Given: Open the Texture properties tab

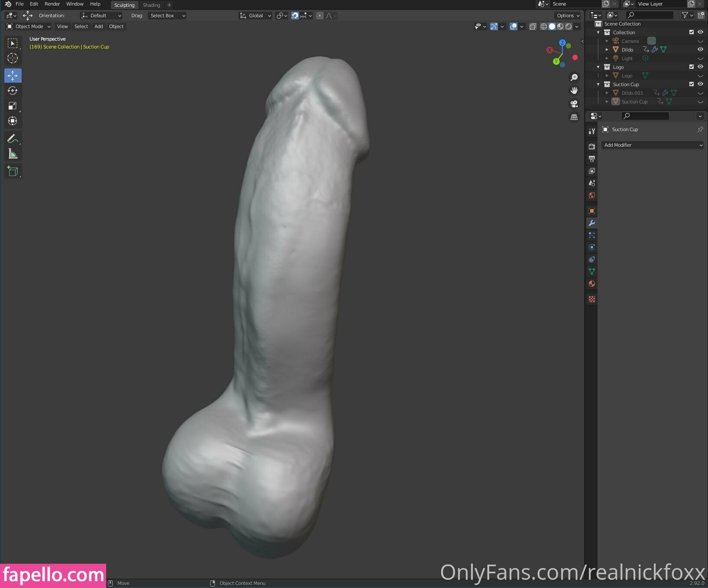Looking at the screenshot, I should (592, 299).
